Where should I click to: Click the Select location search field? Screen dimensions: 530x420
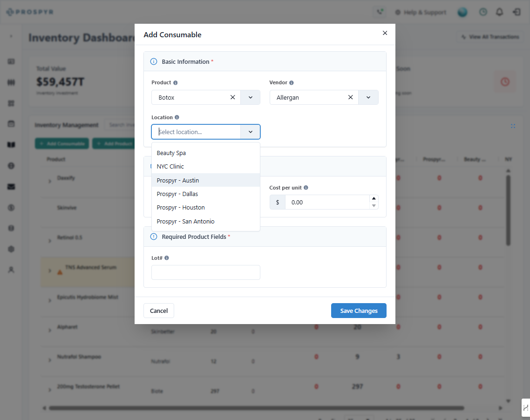tap(196, 132)
